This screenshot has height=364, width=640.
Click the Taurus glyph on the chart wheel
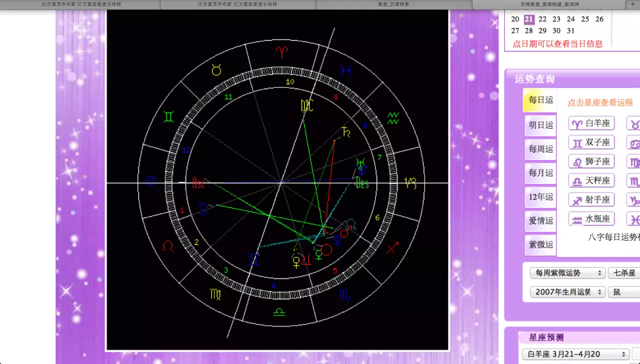[x=216, y=69]
